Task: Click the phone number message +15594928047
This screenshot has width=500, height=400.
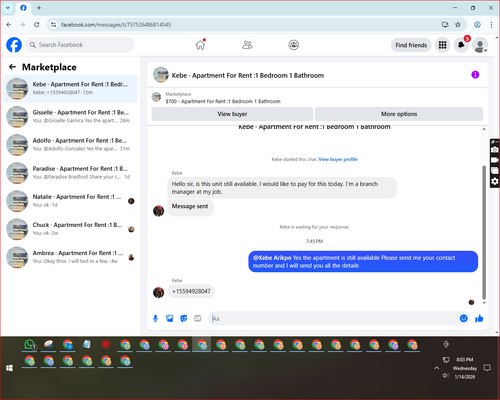Action: click(x=191, y=291)
